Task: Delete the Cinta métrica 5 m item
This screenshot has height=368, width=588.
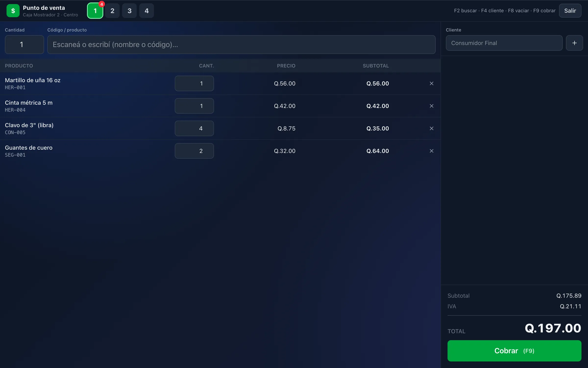Action: tap(431, 106)
